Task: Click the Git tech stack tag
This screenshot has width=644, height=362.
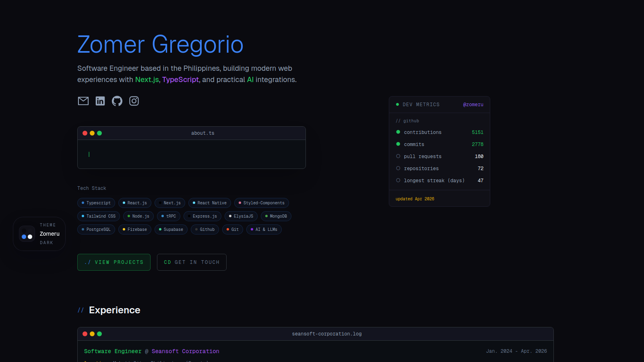Action: pyautogui.click(x=233, y=230)
